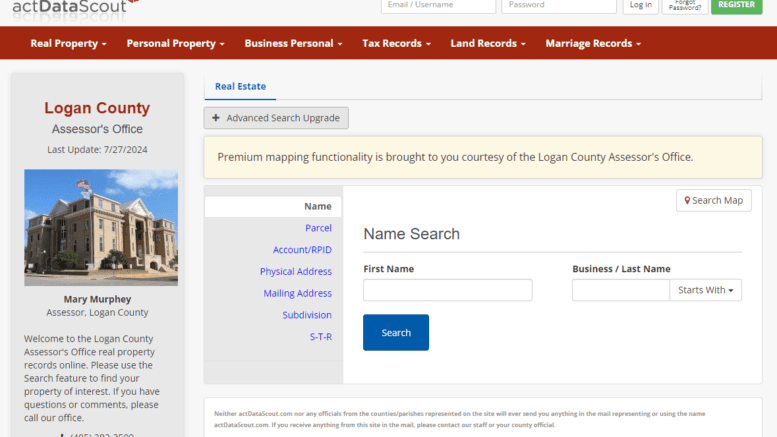The height and width of the screenshot is (437, 777).
Task: Click the Assessor's Office subtitle
Action: (97, 129)
